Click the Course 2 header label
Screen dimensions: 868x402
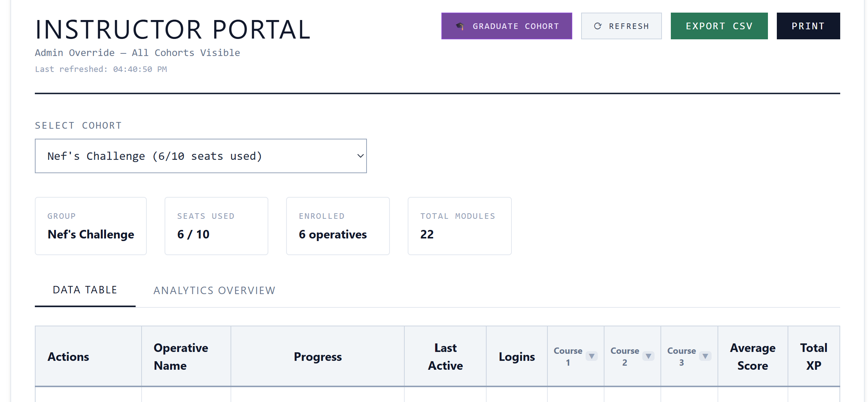[x=625, y=356]
